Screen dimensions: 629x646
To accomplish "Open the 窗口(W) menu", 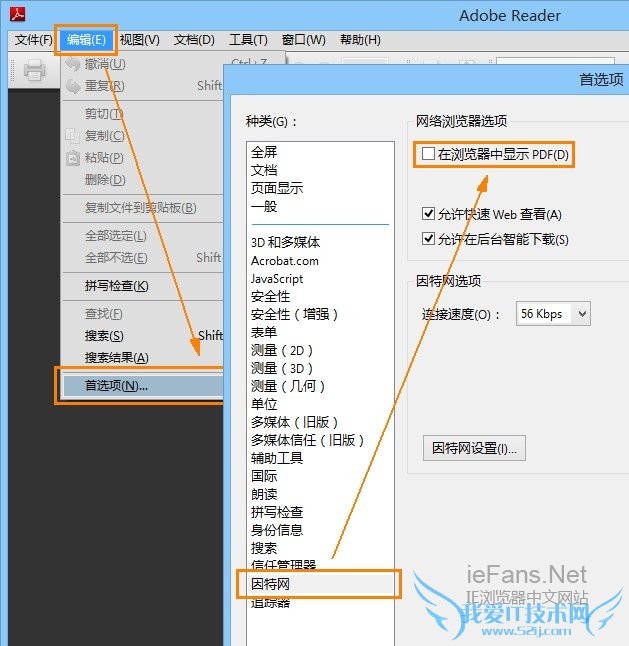I will (x=304, y=40).
